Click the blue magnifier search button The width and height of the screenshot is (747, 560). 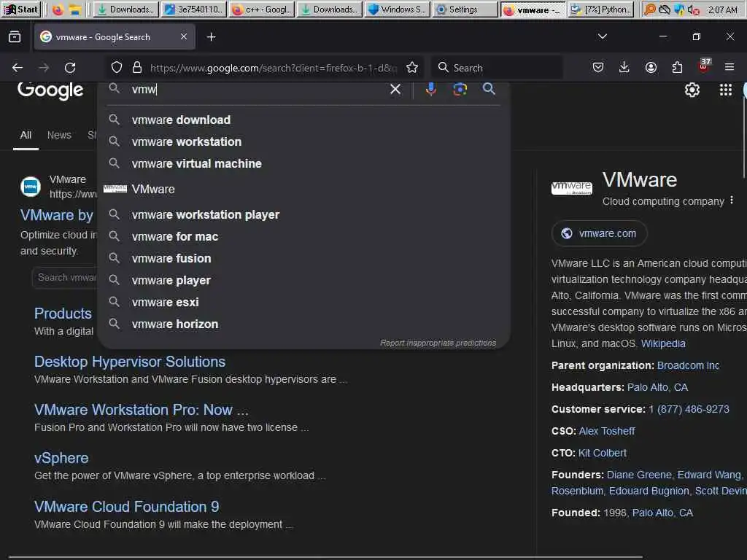[x=489, y=88]
